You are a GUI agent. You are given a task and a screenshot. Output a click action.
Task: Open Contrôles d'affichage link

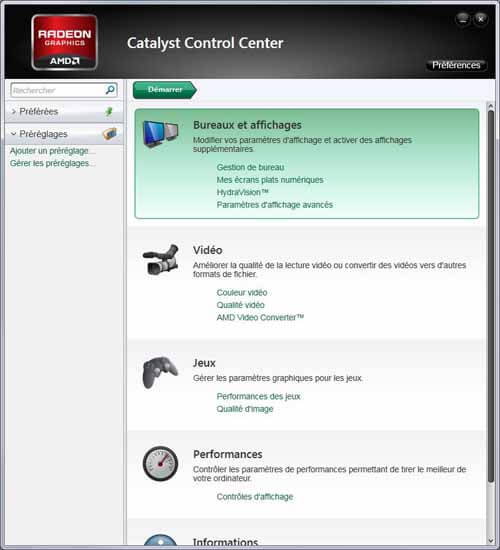[255, 497]
